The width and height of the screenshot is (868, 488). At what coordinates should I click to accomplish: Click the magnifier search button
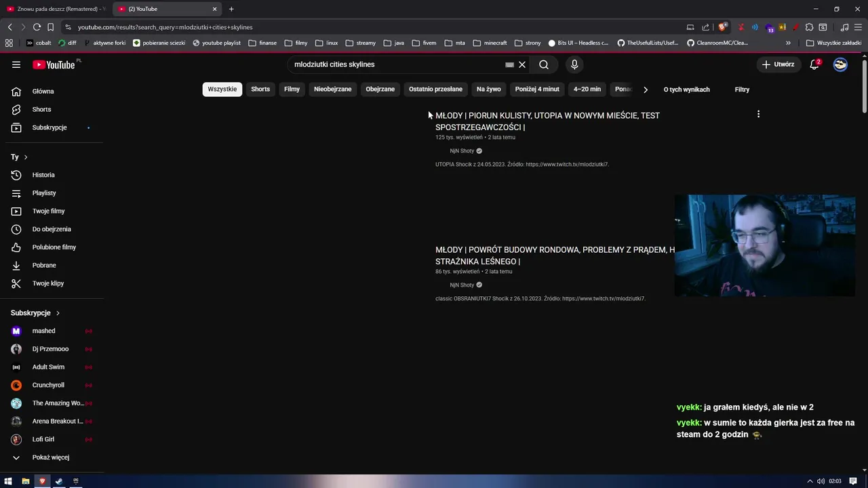tap(544, 64)
